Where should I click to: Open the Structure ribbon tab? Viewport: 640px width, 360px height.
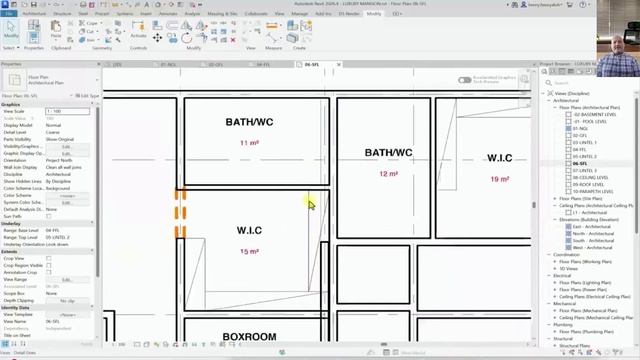click(x=62, y=13)
